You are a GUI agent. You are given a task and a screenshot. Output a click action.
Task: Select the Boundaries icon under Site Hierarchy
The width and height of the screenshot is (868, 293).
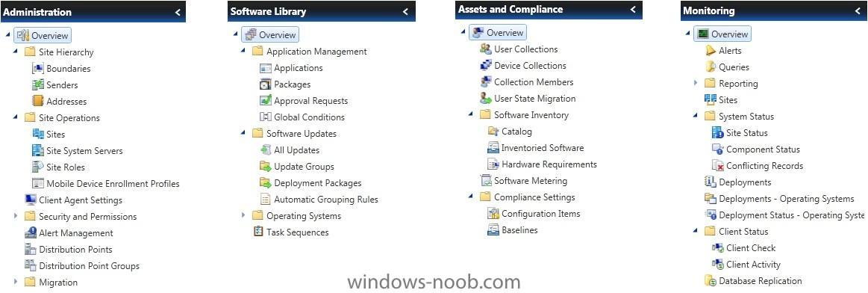click(x=37, y=69)
